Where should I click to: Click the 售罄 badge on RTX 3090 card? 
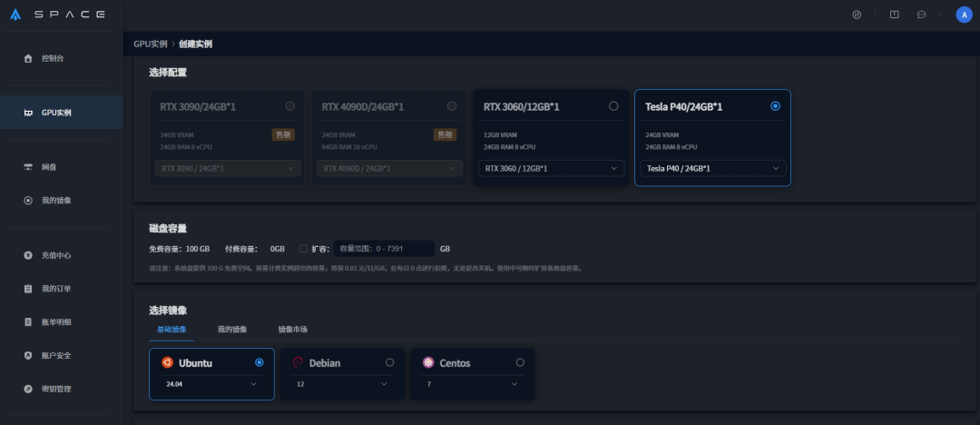tap(283, 134)
